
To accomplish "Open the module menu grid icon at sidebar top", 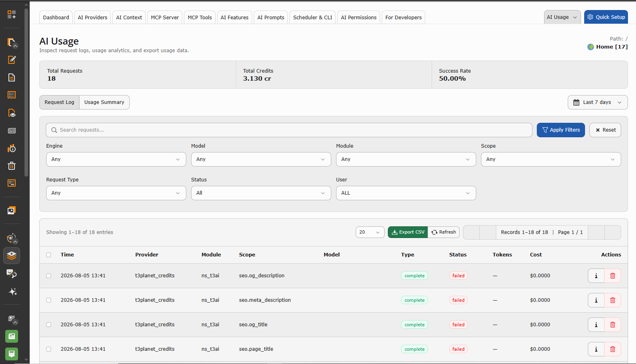I will point(12,15).
